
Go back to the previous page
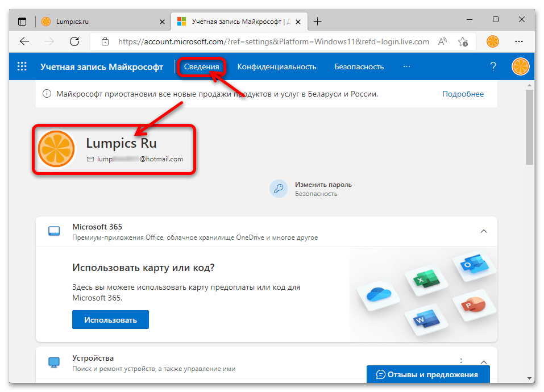coord(24,41)
